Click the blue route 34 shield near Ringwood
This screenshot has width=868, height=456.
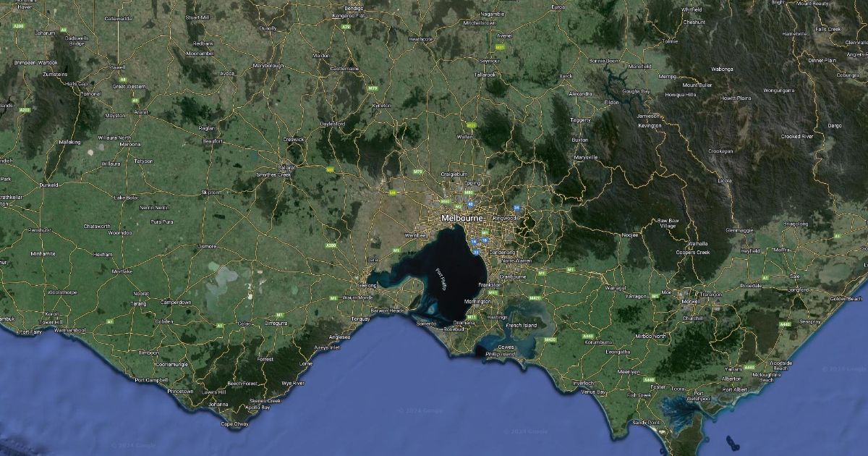click(516, 208)
